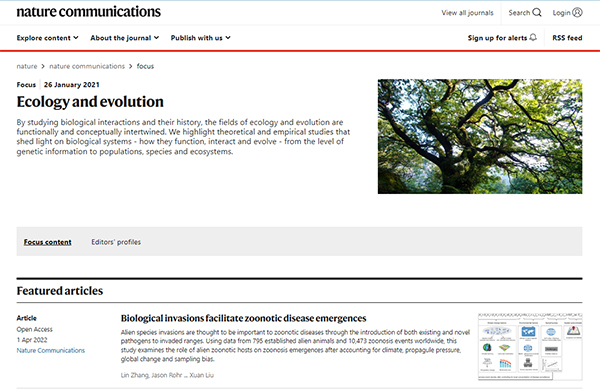This screenshot has width=600, height=392.
Task: Click the Open Access label
Action: [34, 329]
